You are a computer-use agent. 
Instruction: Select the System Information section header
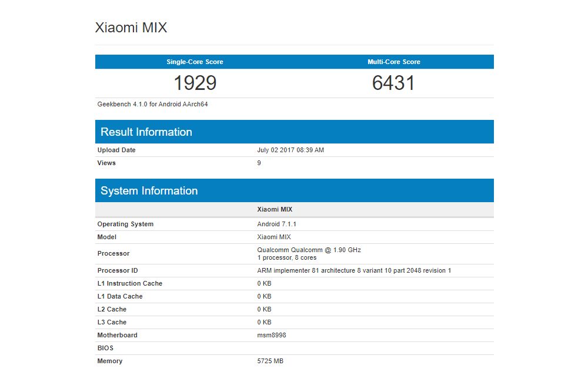pyautogui.click(x=149, y=190)
